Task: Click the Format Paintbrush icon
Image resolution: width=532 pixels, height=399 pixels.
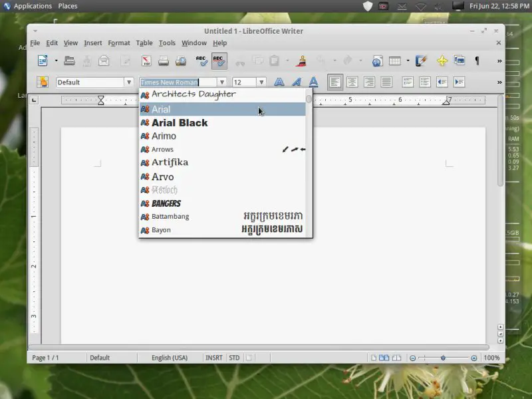Action: (301, 61)
